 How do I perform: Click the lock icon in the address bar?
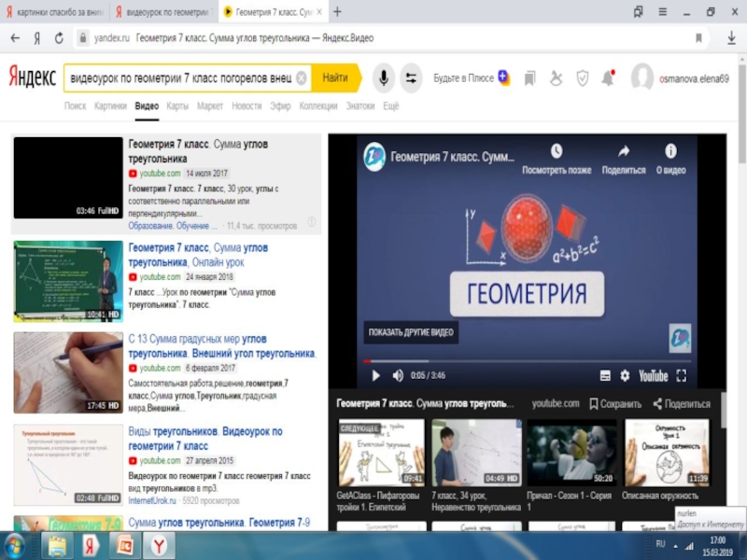click(x=83, y=37)
